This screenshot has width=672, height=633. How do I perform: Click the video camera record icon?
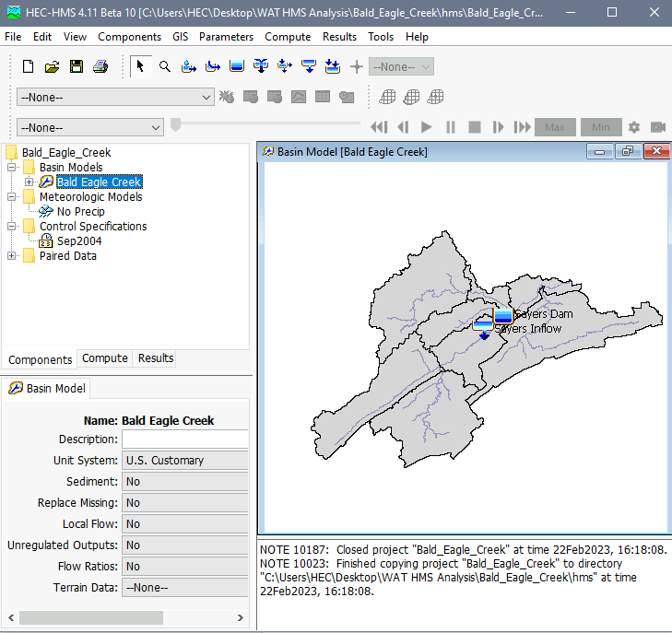point(658,127)
